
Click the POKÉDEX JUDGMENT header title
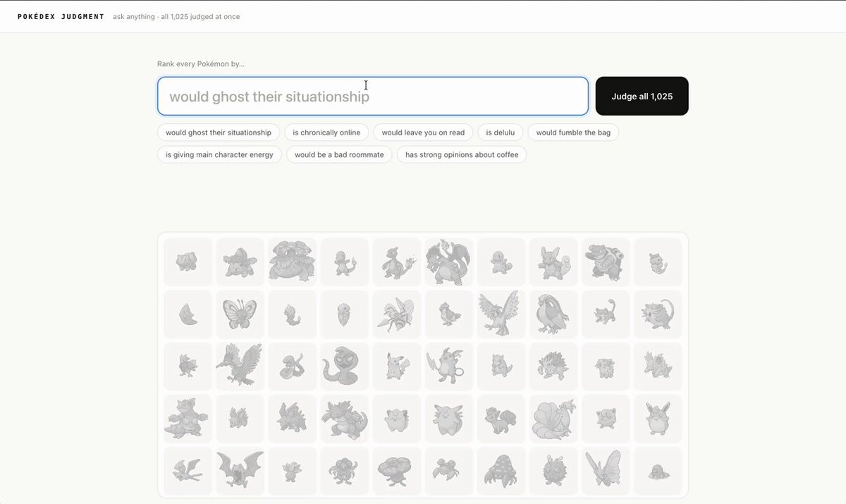(61, 16)
